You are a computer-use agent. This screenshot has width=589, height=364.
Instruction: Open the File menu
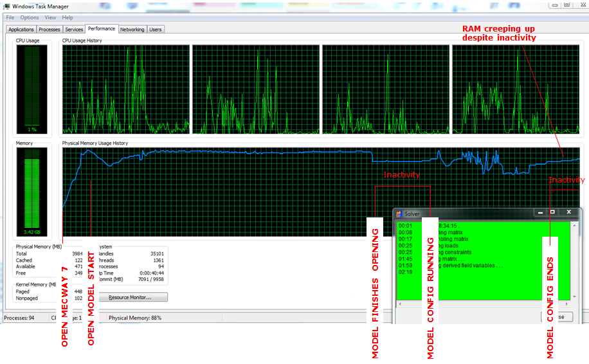10,17
